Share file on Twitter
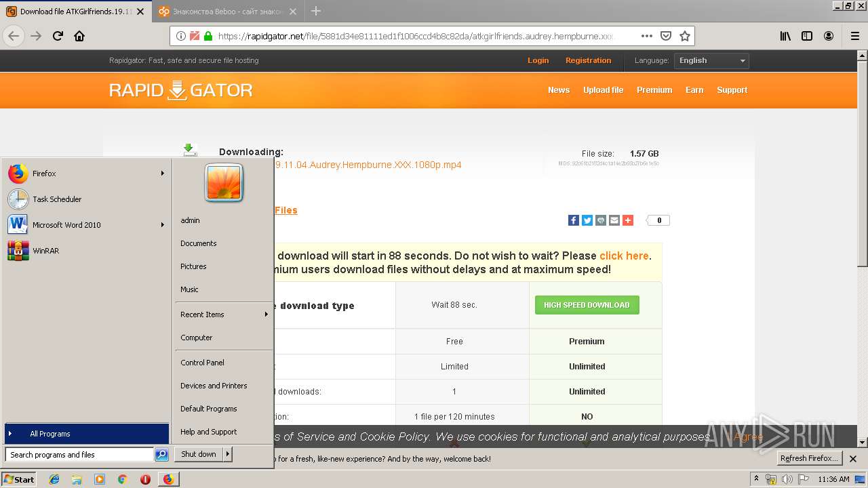The height and width of the screenshot is (488, 868). pos(587,220)
